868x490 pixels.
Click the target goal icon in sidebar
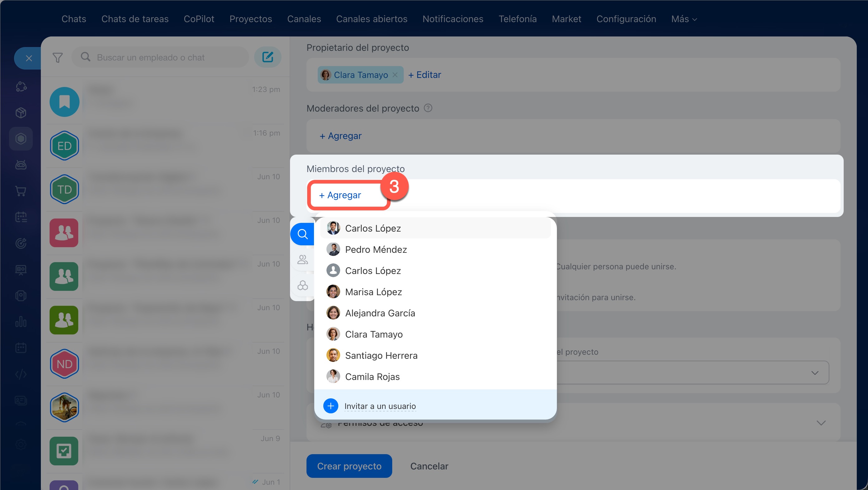pos(21,243)
